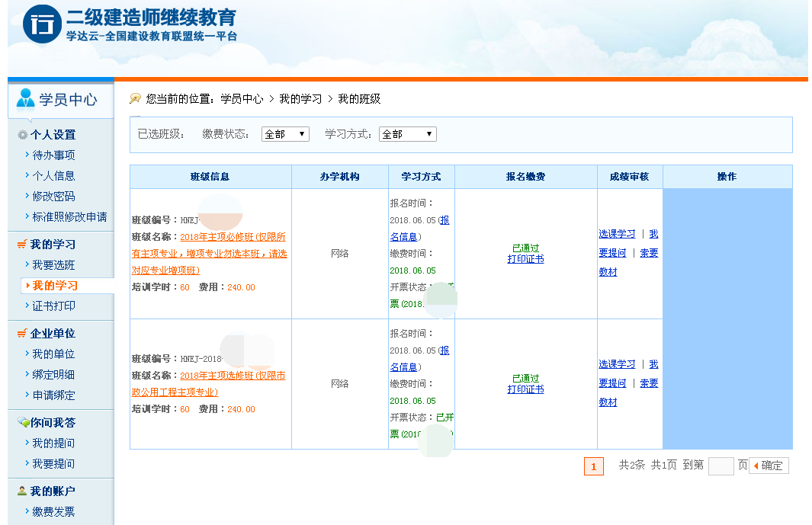Click 打印证书 link for the first class

(x=525, y=259)
